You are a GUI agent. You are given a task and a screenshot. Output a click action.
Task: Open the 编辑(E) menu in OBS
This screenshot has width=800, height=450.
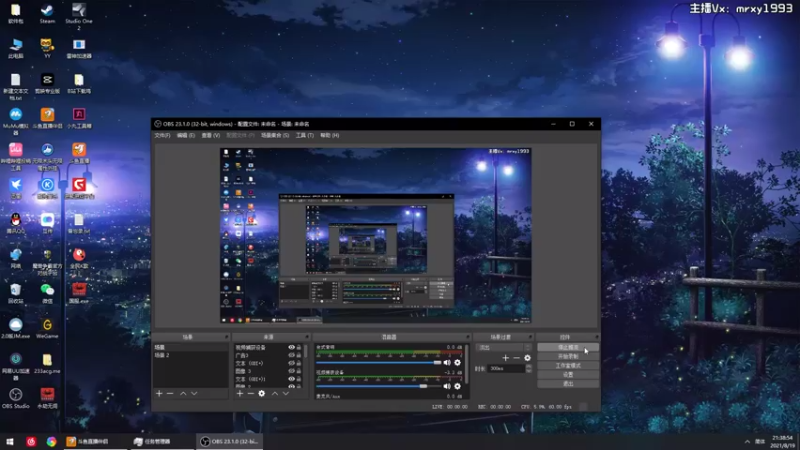tap(186, 136)
